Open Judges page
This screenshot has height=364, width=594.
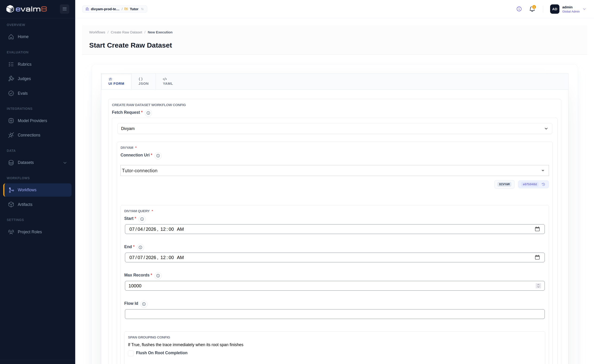[37, 79]
